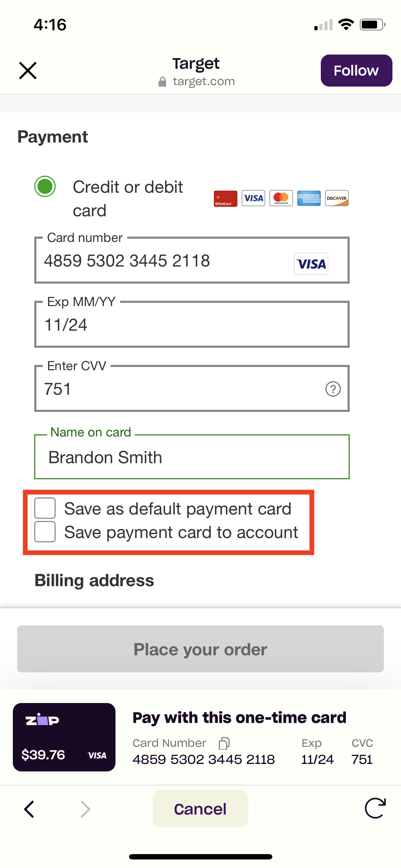Copy the one-time card number icon
This screenshot has height=868, width=401.
click(224, 743)
